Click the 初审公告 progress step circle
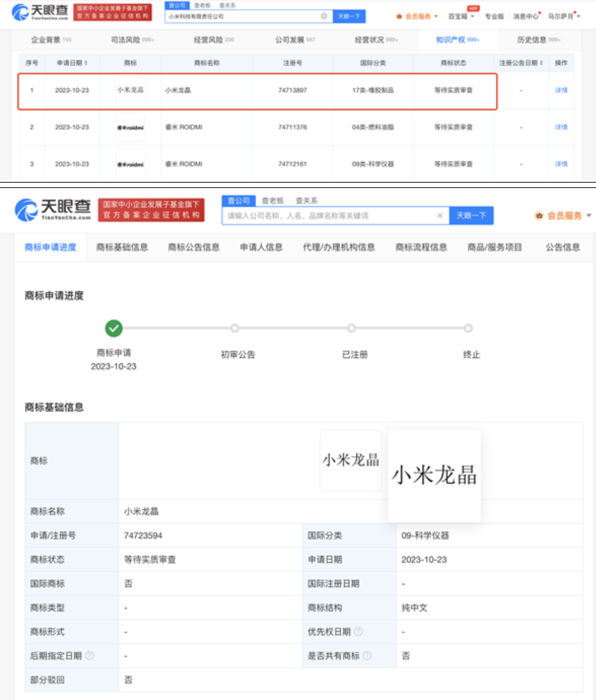 (x=235, y=329)
